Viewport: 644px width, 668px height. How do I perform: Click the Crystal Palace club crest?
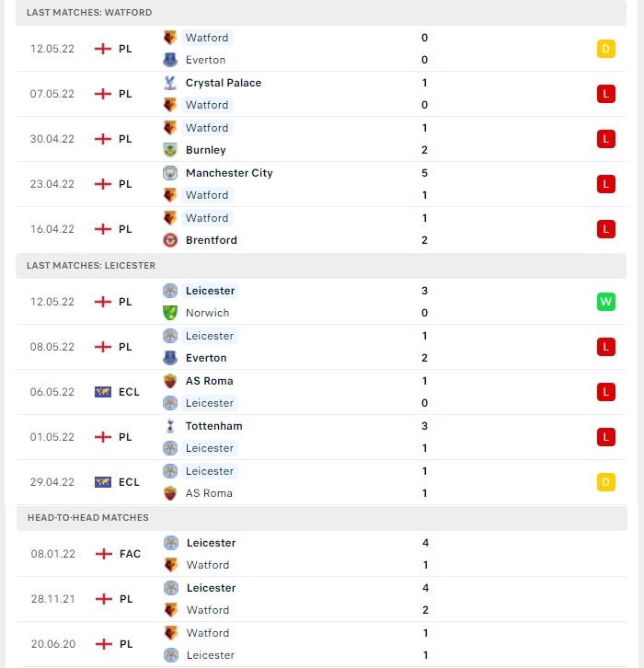pyautogui.click(x=170, y=83)
